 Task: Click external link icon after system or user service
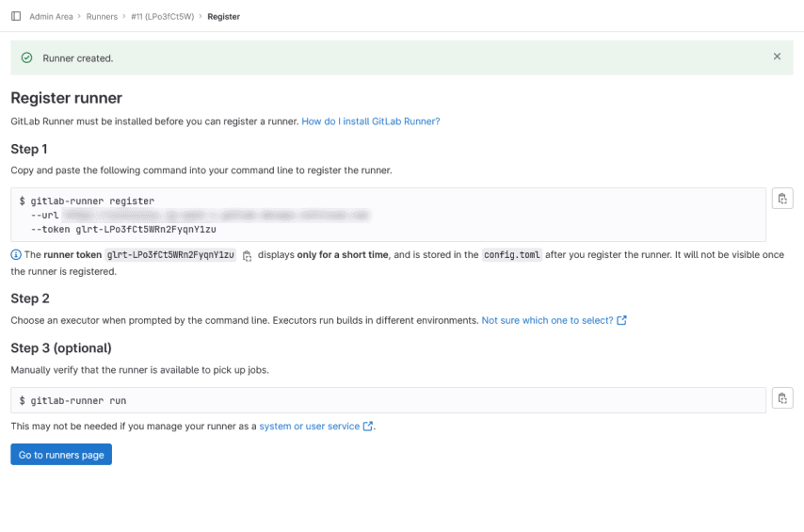pyautogui.click(x=368, y=427)
